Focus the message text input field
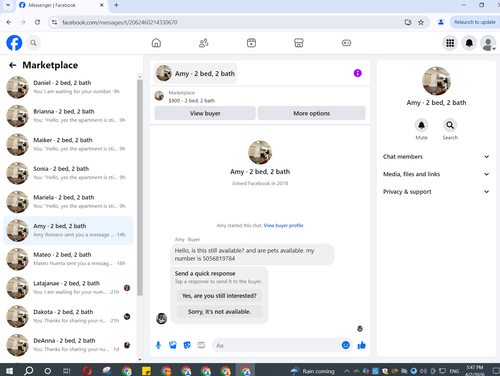The image size is (500, 376). (277, 345)
